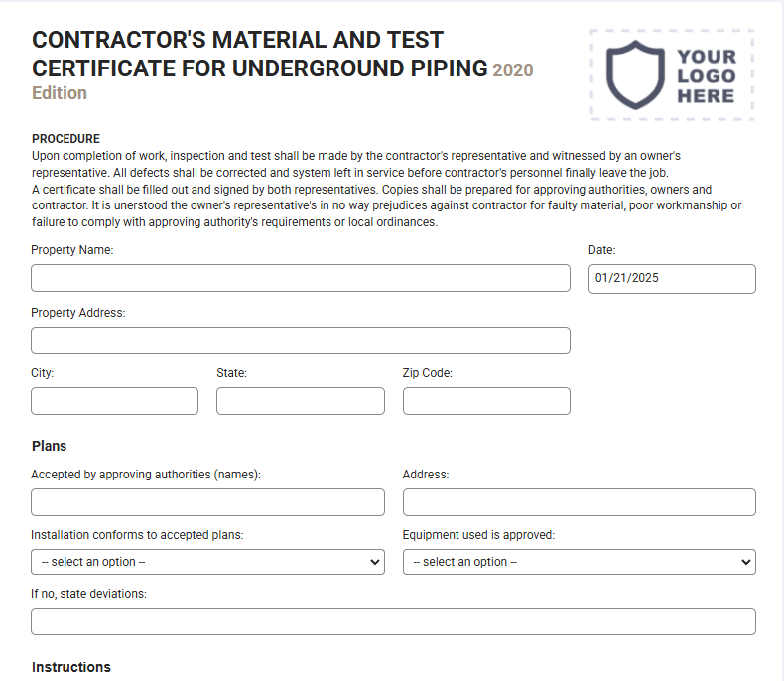This screenshot has height=681, width=784.
Task: Focus the Property Name text field
Action: pos(301,278)
